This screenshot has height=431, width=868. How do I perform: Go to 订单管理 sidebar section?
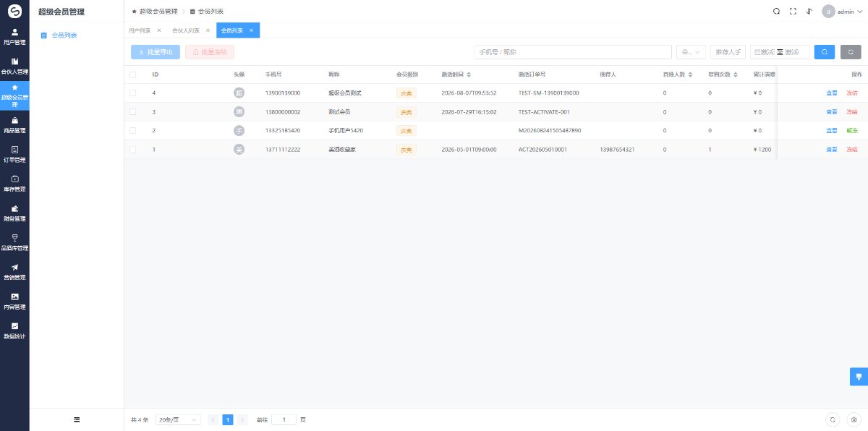point(14,154)
